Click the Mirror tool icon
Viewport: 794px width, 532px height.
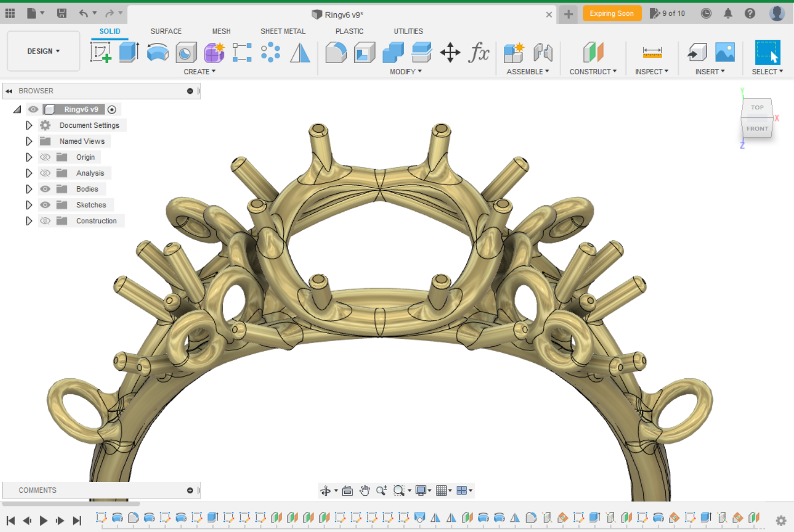[300, 53]
